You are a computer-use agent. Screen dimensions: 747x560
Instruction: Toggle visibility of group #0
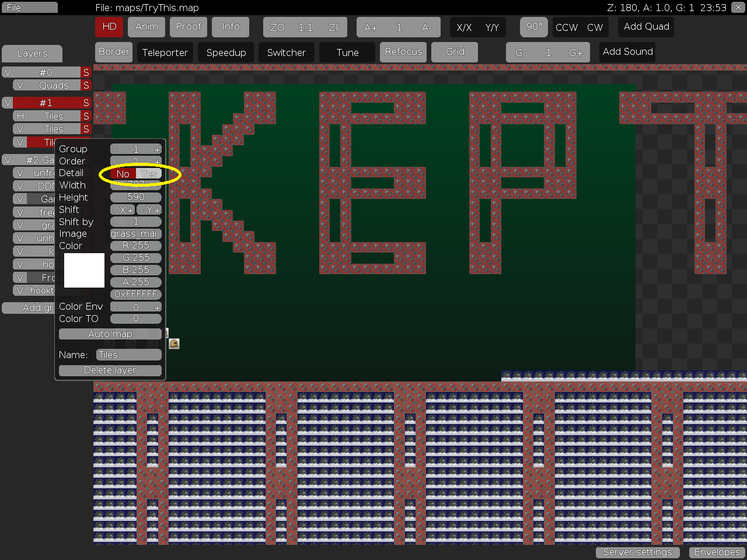(x=8, y=72)
